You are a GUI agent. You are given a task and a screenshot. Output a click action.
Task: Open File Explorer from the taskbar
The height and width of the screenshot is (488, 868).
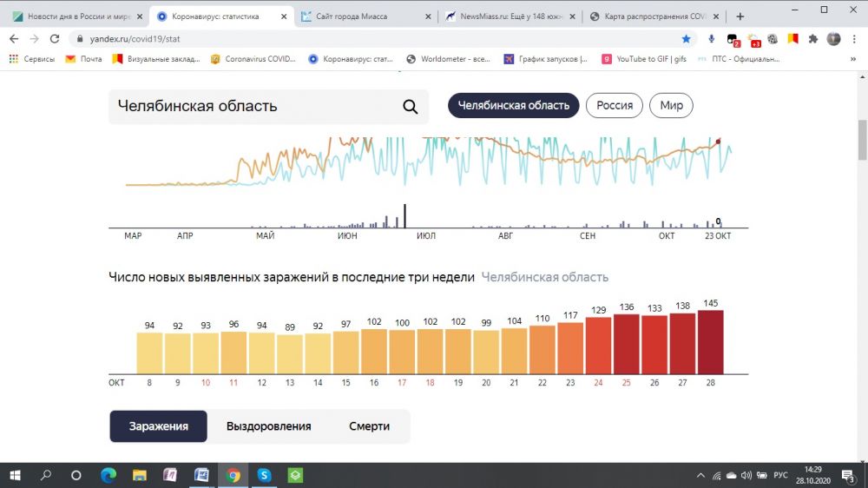(x=140, y=475)
